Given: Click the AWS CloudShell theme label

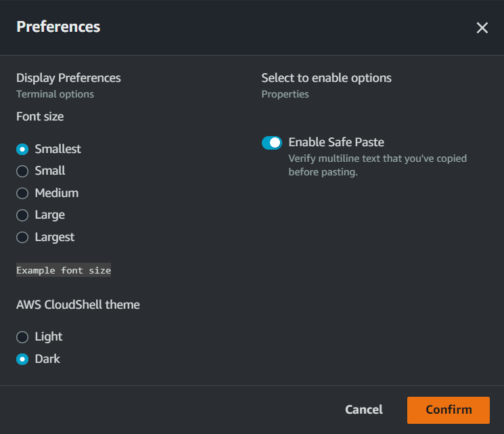Looking at the screenshot, I should coord(78,305).
